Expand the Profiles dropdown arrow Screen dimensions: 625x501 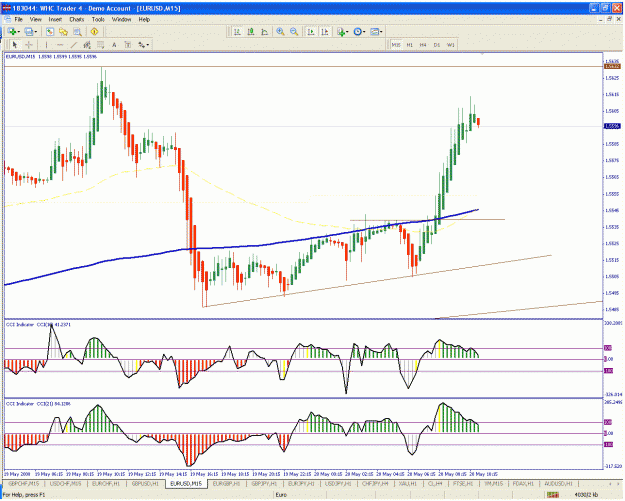35,32
